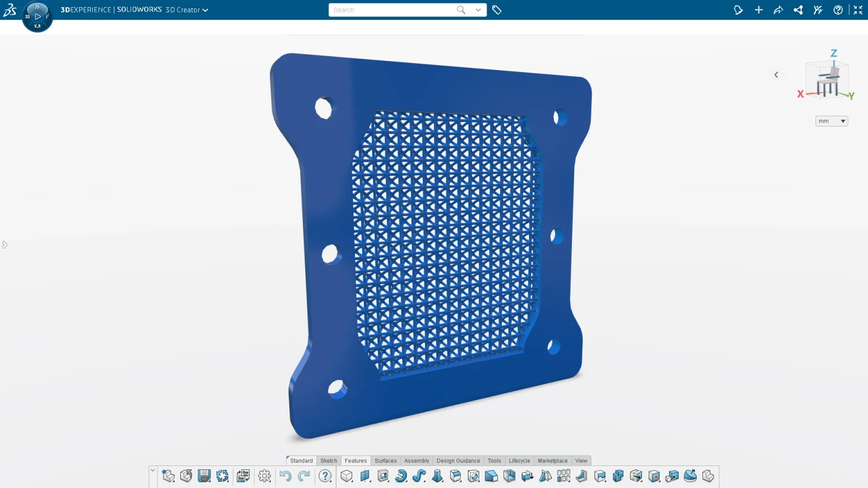
Task: Open the 3D Creator app name dropdown
Action: (x=186, y=10)
